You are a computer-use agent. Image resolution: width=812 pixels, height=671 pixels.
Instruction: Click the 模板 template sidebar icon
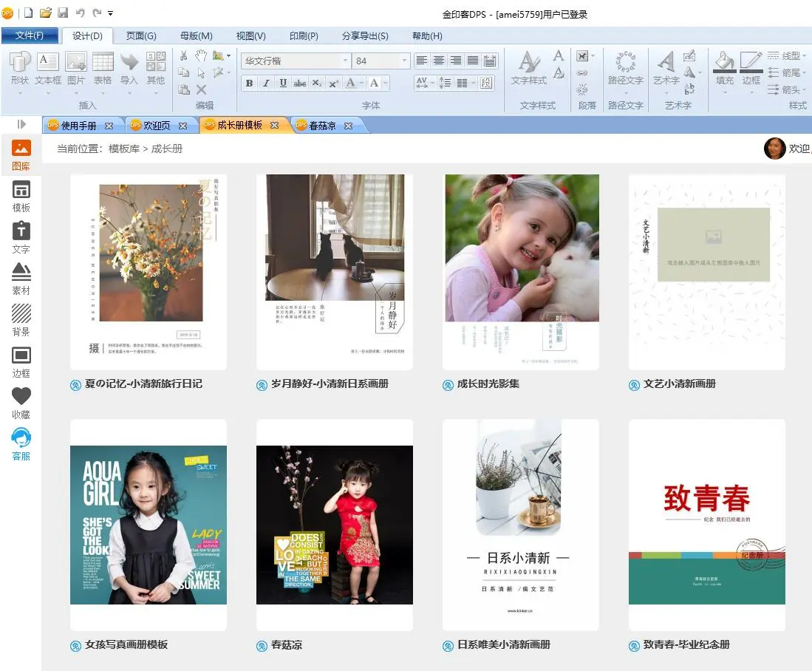point(21,196)
